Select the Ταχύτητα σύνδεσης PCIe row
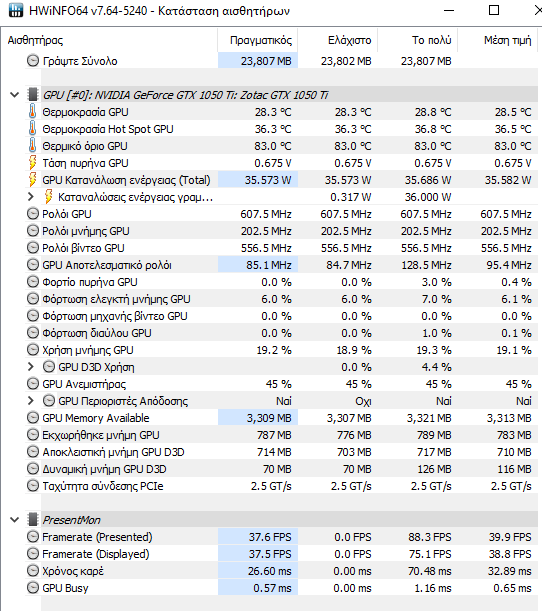542x611 pixels. point(281,486)
